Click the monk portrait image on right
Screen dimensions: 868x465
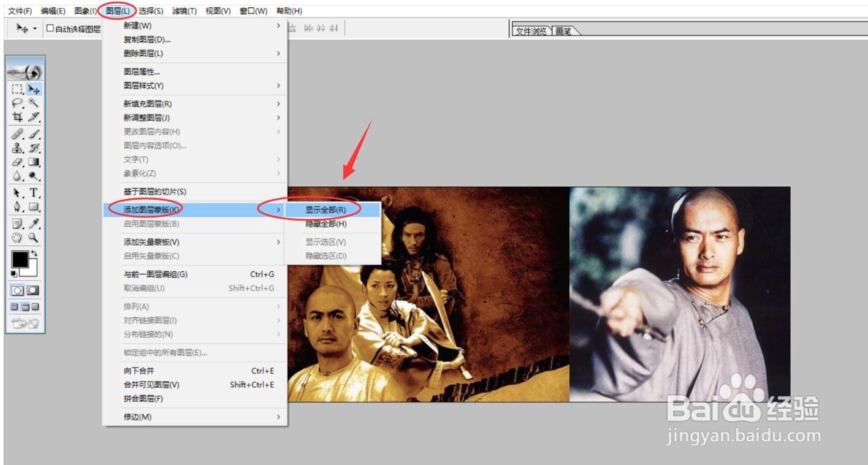pos(680,294)
